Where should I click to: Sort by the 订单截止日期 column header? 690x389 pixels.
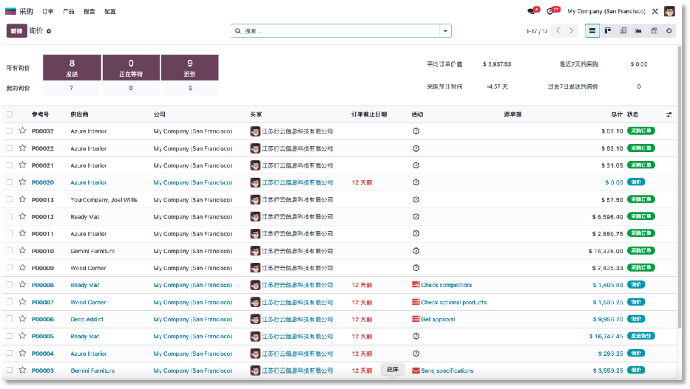tap(369, 114)
